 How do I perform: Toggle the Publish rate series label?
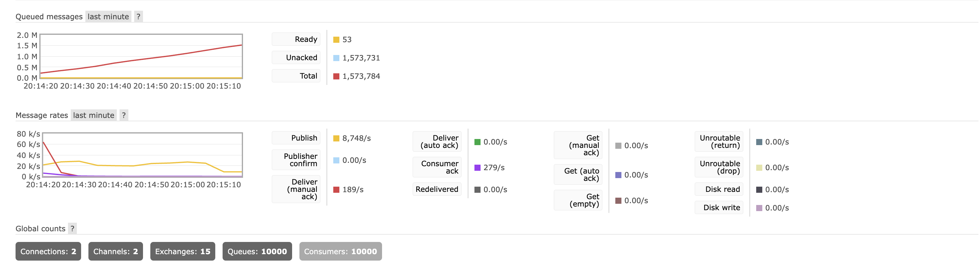pyautogui.click(x=296, y=138)
